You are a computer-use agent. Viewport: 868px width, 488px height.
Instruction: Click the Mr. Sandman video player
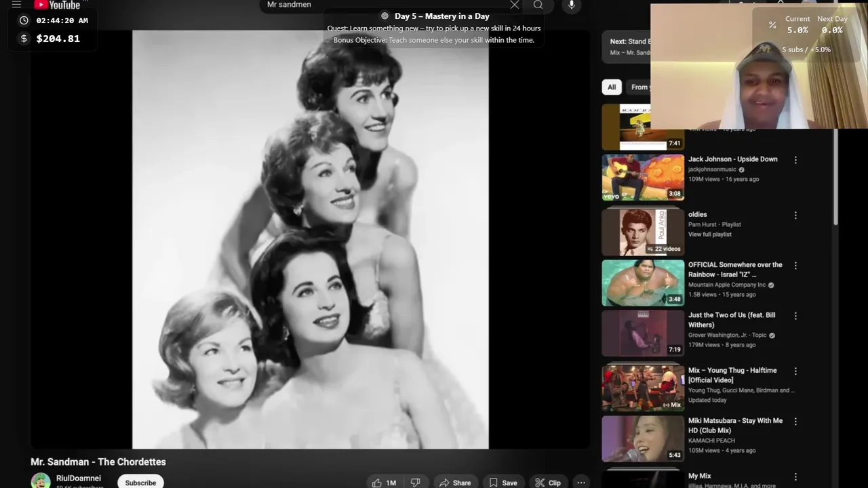point(310,239)
